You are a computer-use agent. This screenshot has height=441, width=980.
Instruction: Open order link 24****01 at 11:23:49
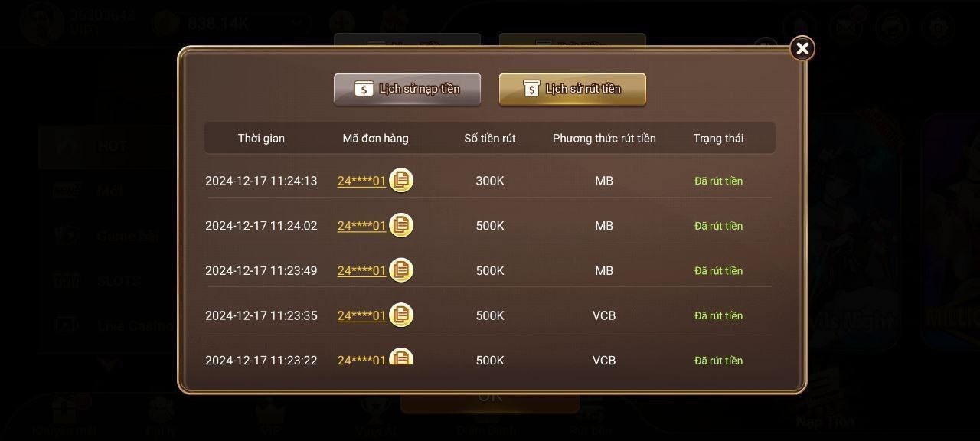361,271
